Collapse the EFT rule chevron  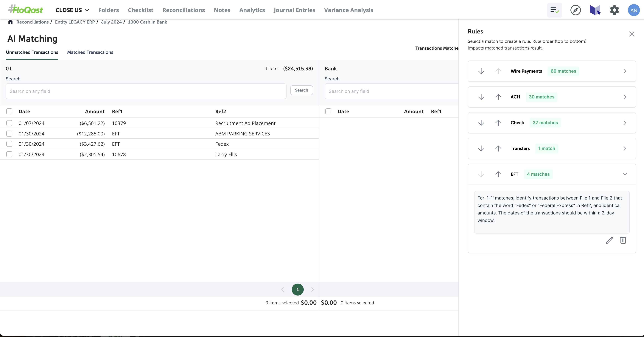[x=625, y=174]
